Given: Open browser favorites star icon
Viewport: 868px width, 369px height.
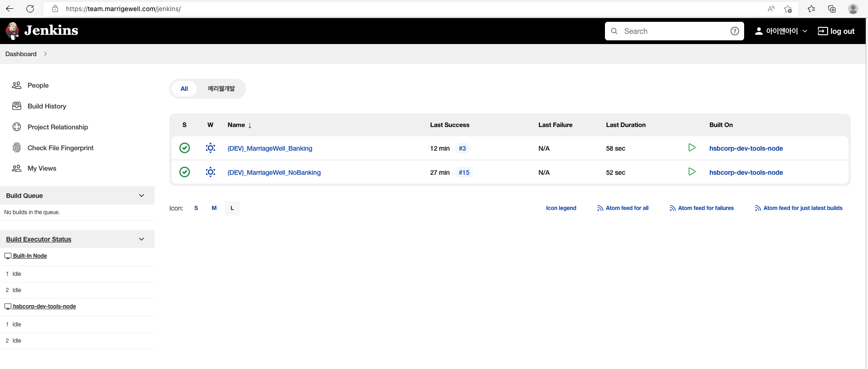Looking at the screenshot, I should (811, 9).
